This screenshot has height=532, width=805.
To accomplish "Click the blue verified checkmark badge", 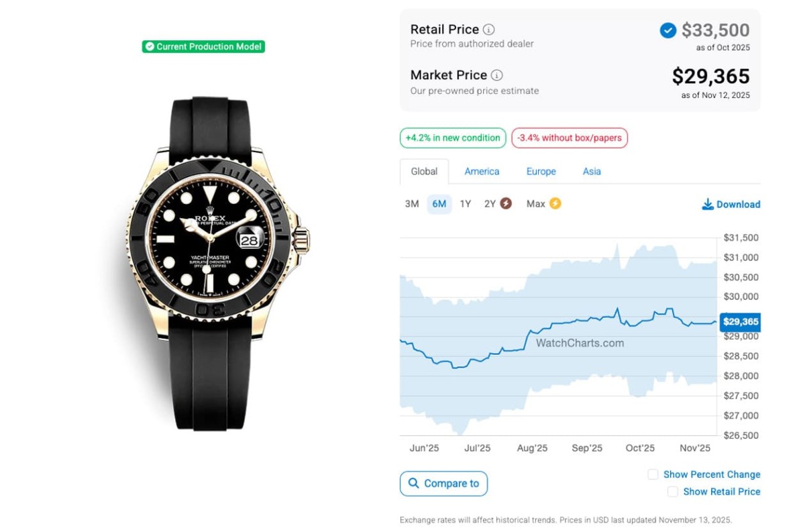I will click(x=667, y=30).
